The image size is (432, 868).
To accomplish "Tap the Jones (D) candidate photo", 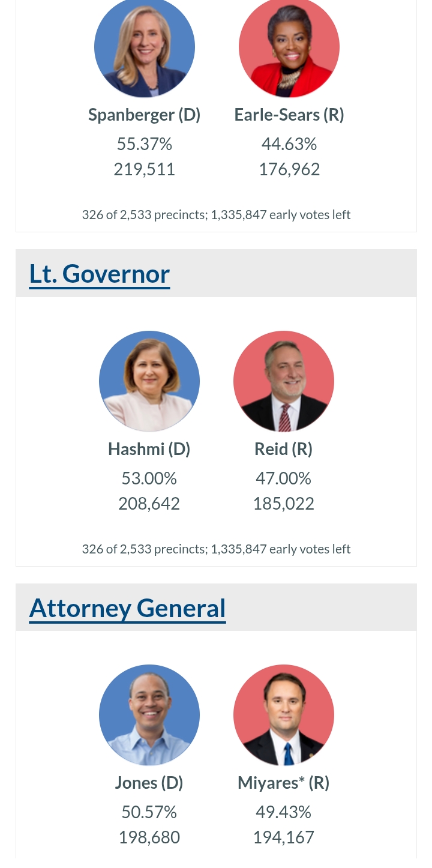I will click(149, 715).
